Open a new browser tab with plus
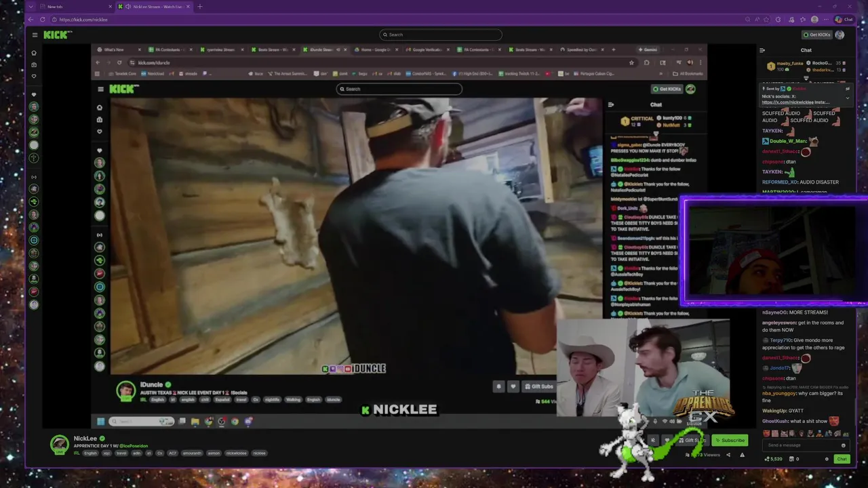This screenshot has width=868, height=488. pyautogui.click(x=199, y=7)
